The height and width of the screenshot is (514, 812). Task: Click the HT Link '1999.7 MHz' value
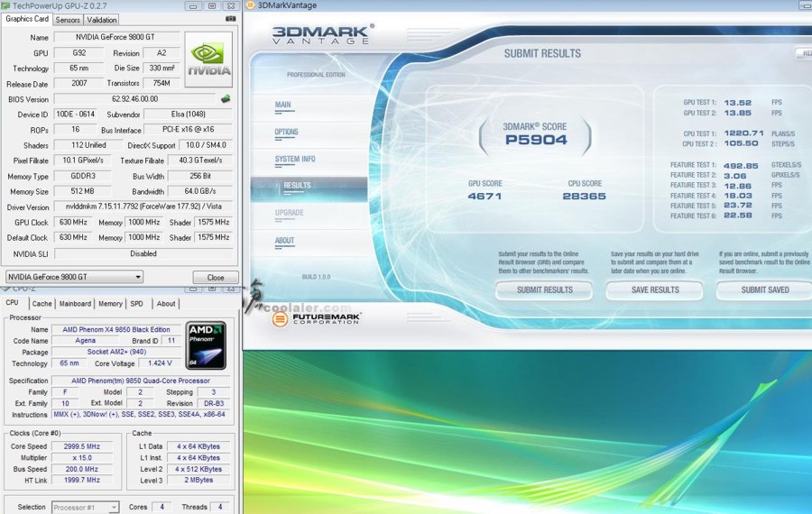(82, 481)
